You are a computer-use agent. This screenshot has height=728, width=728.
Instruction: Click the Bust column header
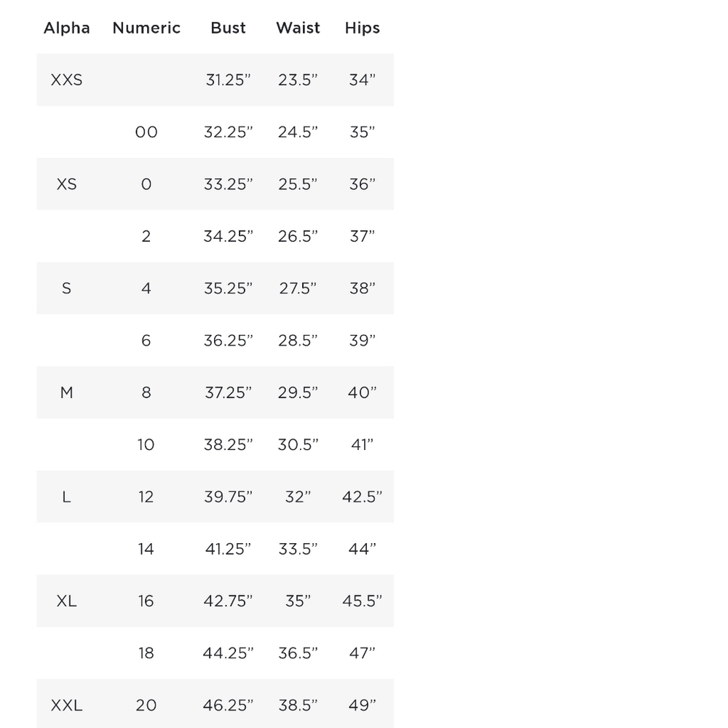(x=228, y=28)
